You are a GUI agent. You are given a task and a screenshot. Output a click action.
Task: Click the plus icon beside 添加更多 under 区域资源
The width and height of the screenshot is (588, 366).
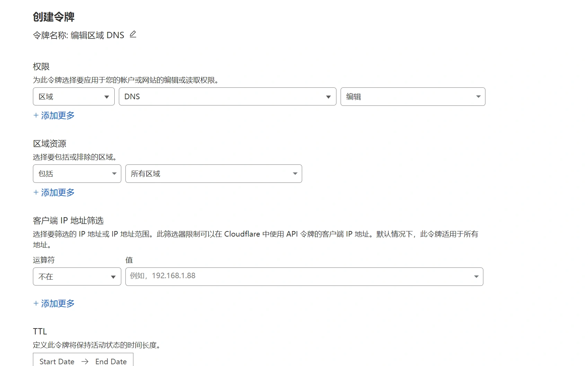[x=36, y=192]
